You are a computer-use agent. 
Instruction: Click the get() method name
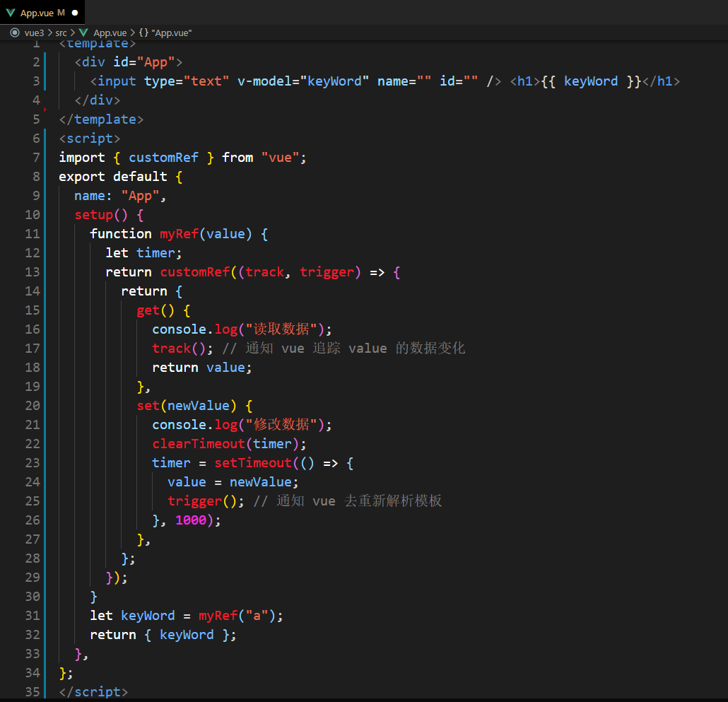(x=148, y=310)
